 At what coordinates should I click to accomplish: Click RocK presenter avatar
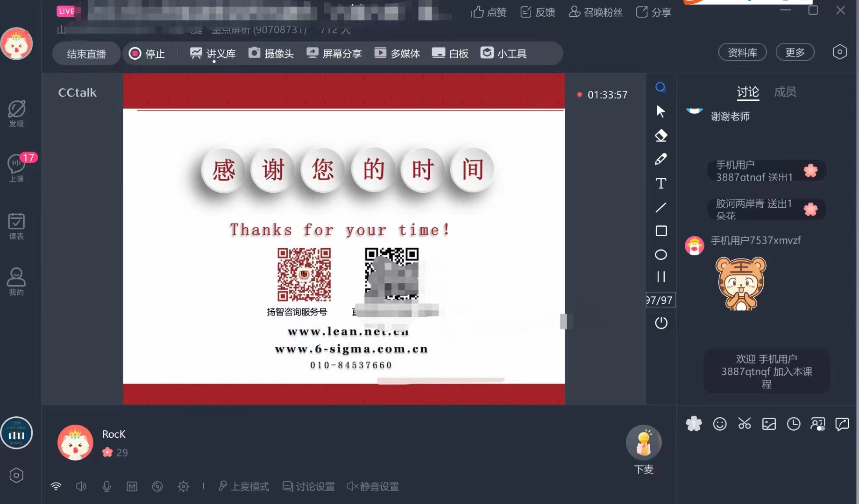pos(75,442)
